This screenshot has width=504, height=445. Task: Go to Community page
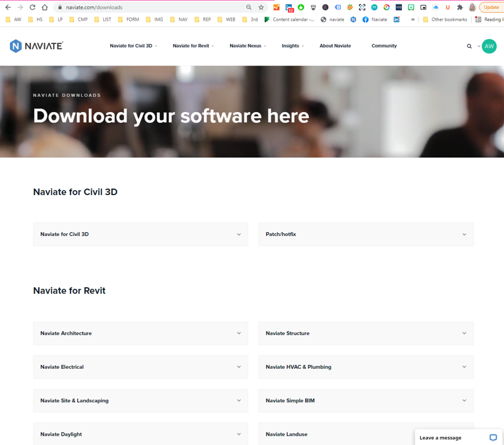pyautogui.click(x=384, y=46)
